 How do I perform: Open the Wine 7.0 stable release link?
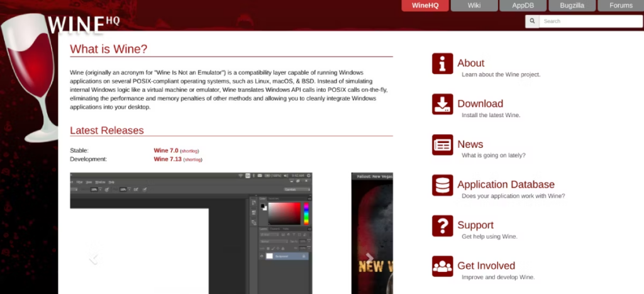click(166, 150)
